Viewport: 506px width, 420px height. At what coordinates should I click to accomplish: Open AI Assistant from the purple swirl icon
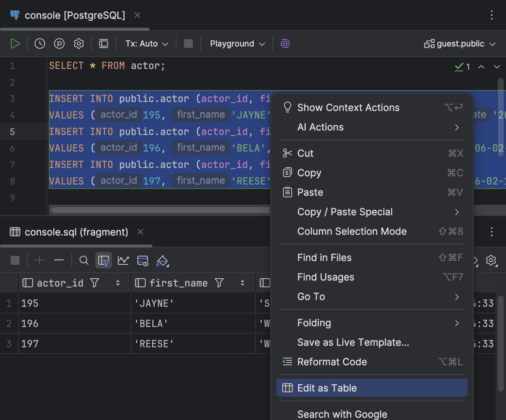click(285, 43)
